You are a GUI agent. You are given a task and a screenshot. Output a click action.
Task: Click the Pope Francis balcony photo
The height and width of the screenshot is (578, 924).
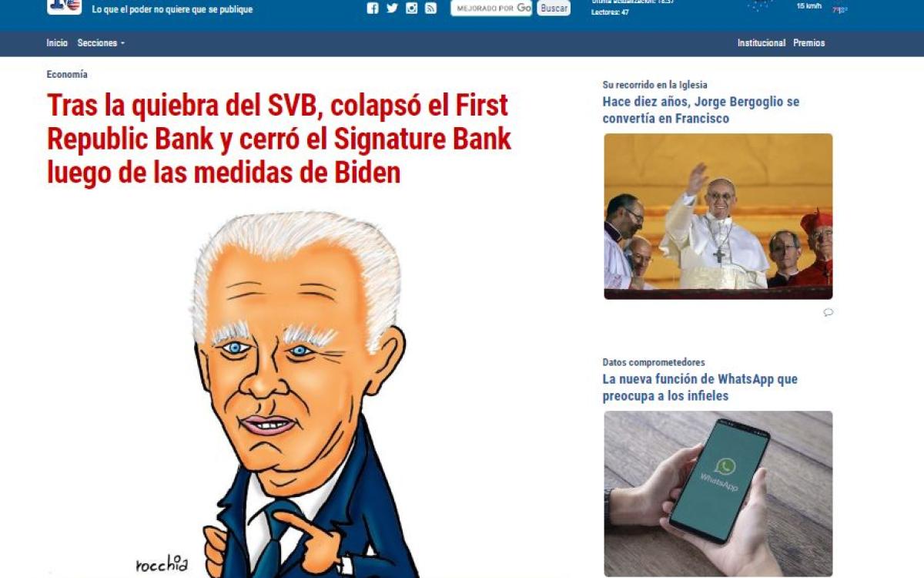718,217
